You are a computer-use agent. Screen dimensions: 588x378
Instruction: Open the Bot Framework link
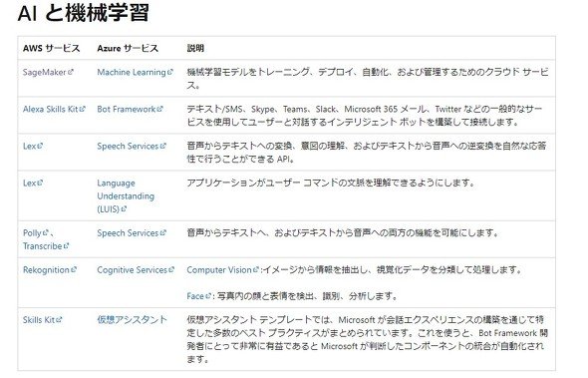(130, 110)
